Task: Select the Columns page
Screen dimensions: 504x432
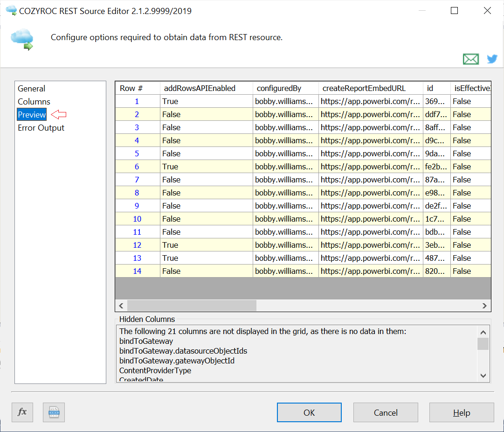Action: coord(34,102)
